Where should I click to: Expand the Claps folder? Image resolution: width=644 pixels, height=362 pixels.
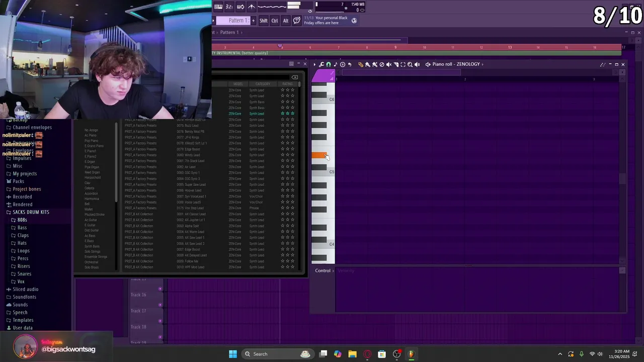[x=23, y=235]
